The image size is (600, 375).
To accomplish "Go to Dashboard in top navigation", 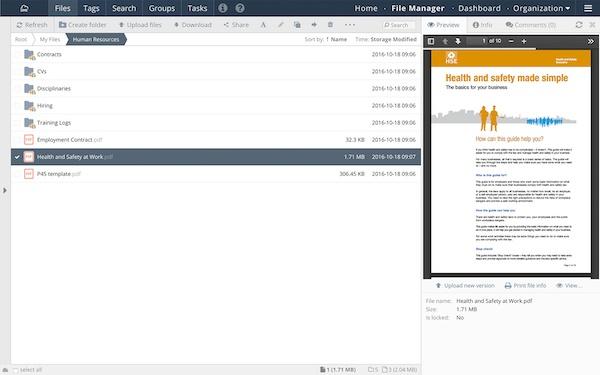I will tap(479, 8).
